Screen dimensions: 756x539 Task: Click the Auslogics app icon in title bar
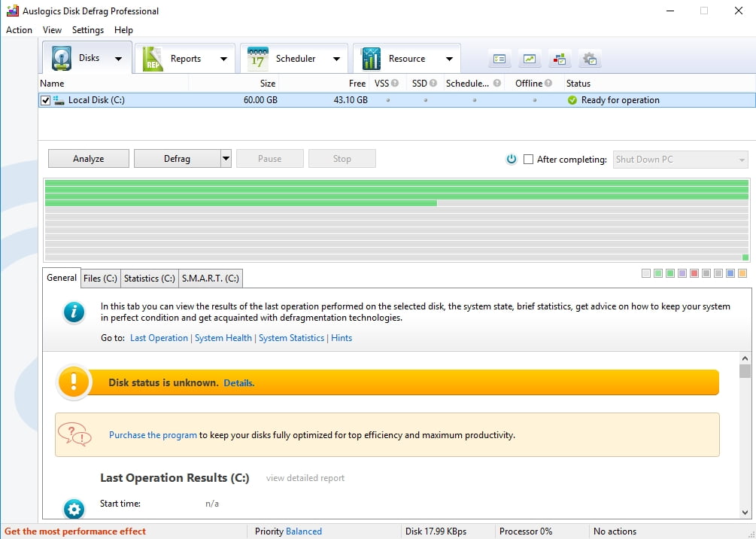click(x=13, y=11)
